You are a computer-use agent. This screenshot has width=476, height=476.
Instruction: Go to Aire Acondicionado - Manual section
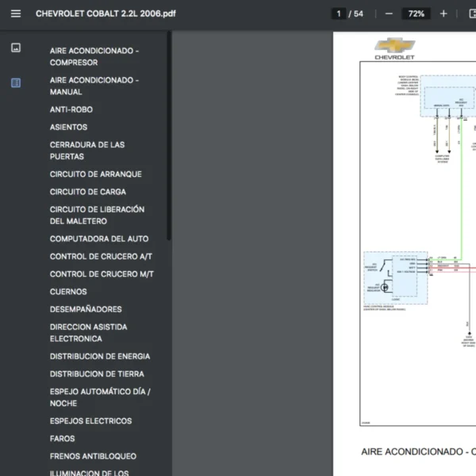point(94,86)
